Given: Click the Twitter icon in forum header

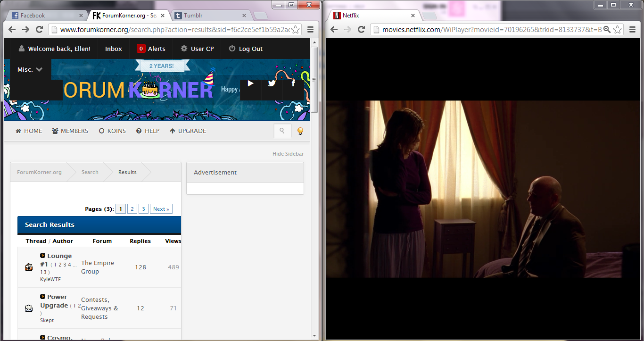Looking at the screenshot, I should pos(272,83).
